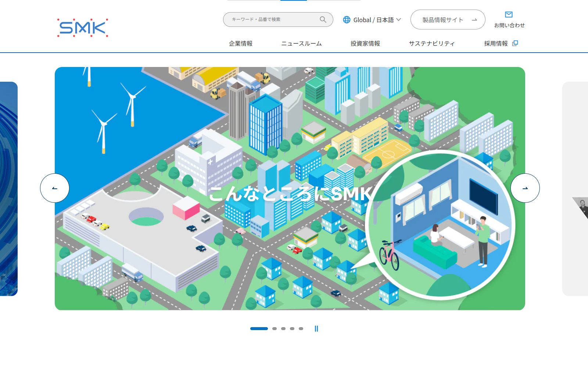Open the こんなところにSMK city illustration slide
The height and width of the screenshot is (368, 588).
click(290, 188)
